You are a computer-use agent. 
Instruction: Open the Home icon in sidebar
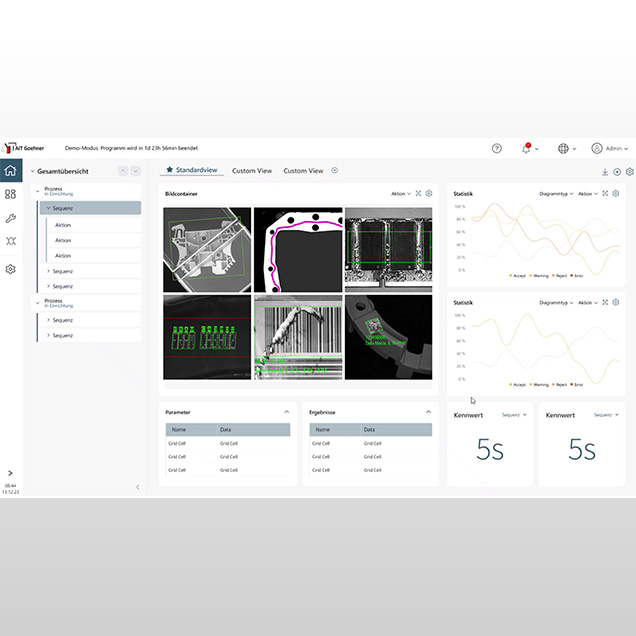click(x=11, y=171)
